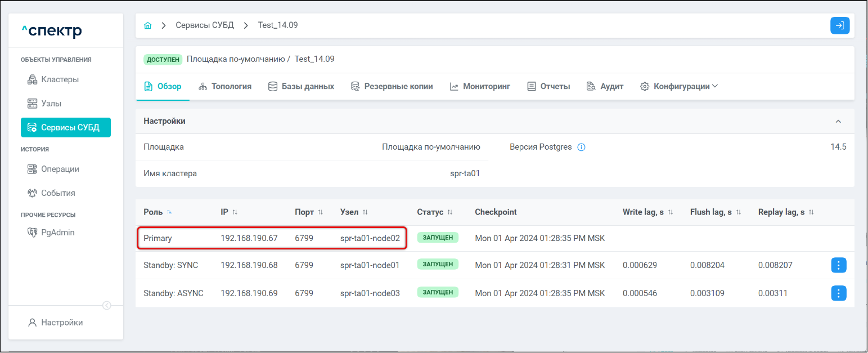Open Настройки at sidebar bottom
The width and height of the screenshot is (868, 353).
(x=61, y=323)
